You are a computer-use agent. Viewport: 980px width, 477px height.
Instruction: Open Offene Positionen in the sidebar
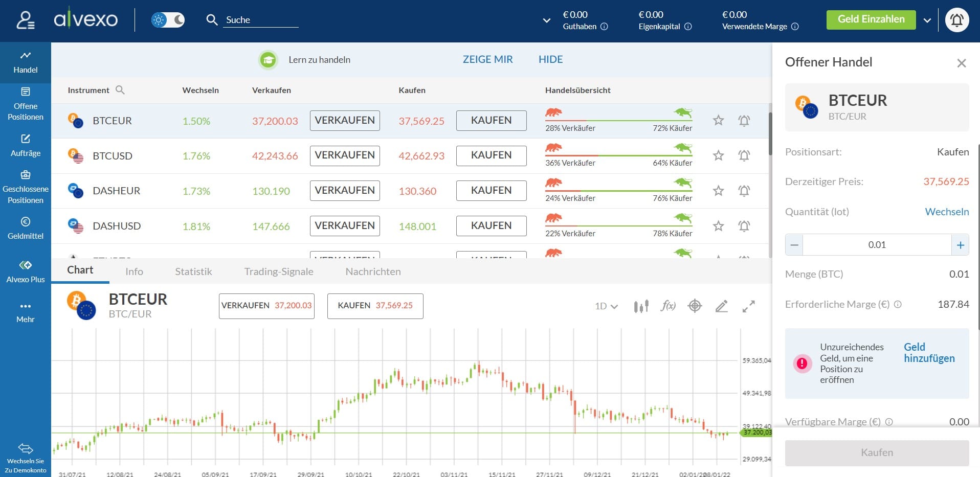point(26,104)
